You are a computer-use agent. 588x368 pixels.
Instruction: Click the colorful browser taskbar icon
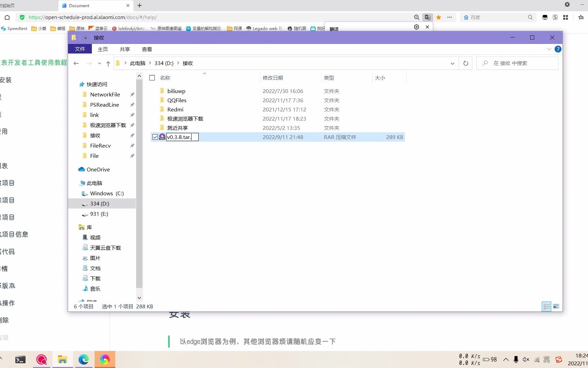click(105, 359)
